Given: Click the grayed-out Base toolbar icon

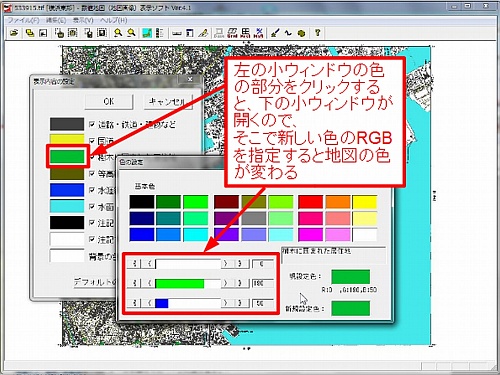Looking at the screenshot, I should [219, 33].
